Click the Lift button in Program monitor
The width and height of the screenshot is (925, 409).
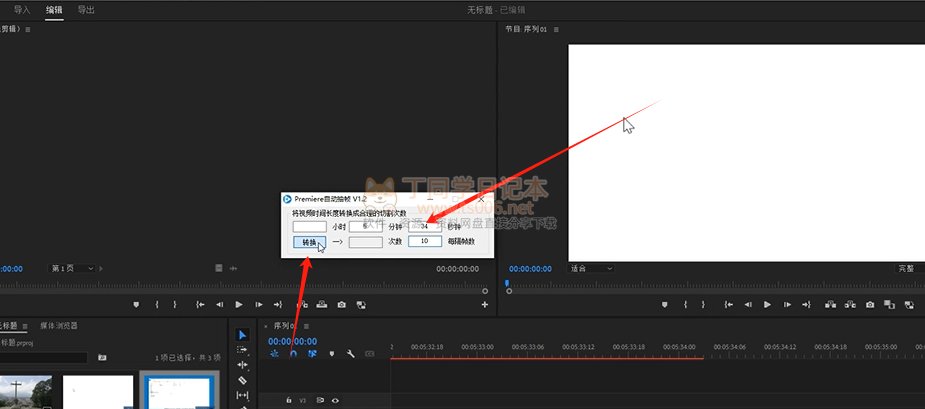[x=829, y=304]
